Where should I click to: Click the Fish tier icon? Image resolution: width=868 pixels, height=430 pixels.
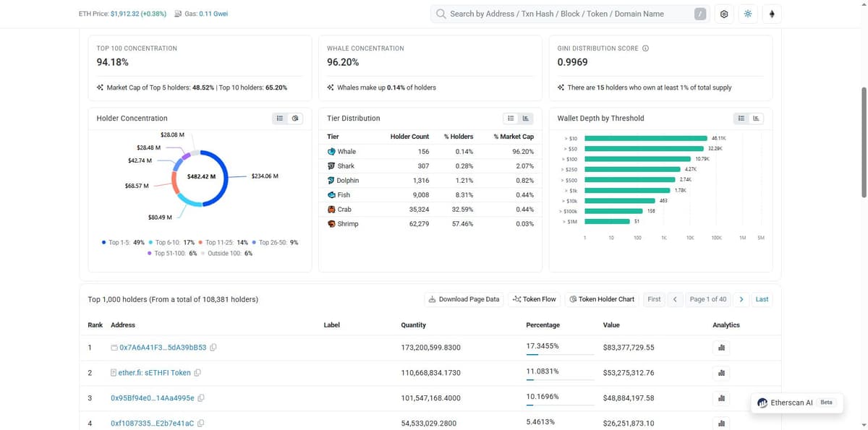point(331,195)
